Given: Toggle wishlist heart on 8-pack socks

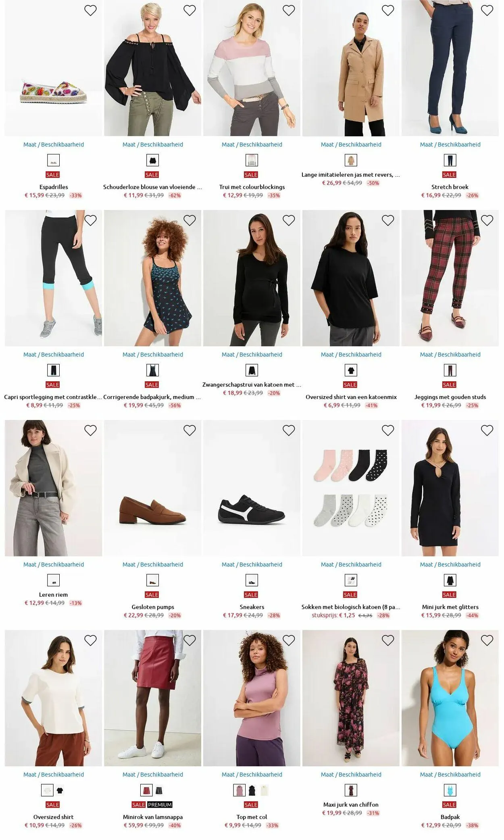Looking at the screenshot, I should click(x=388, y=430).
